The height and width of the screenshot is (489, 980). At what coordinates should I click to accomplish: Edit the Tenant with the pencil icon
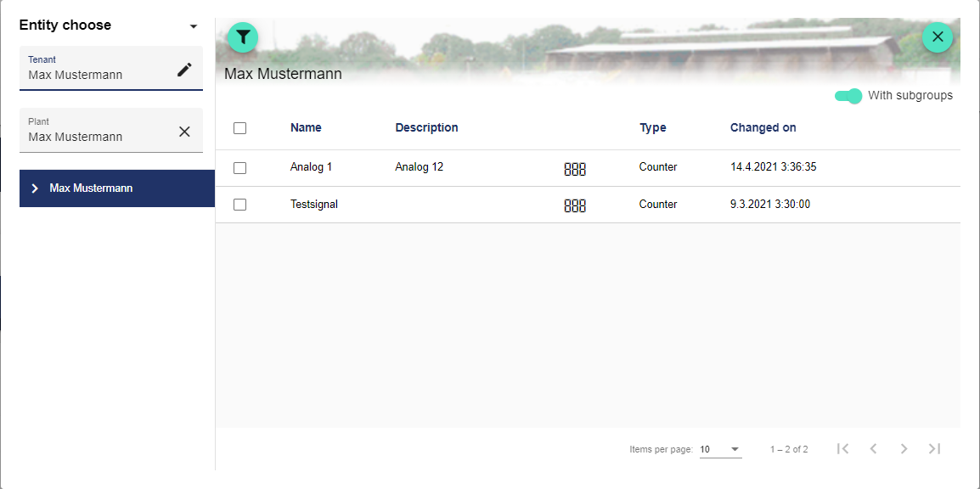pos(184,70)
